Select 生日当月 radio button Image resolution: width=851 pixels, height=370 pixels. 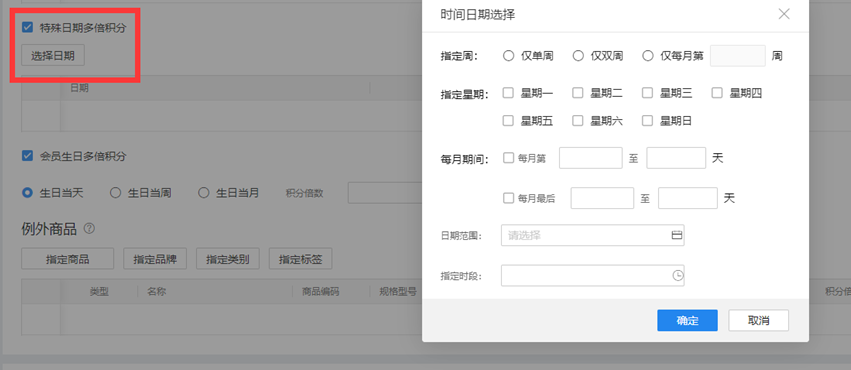click(204, 193)
